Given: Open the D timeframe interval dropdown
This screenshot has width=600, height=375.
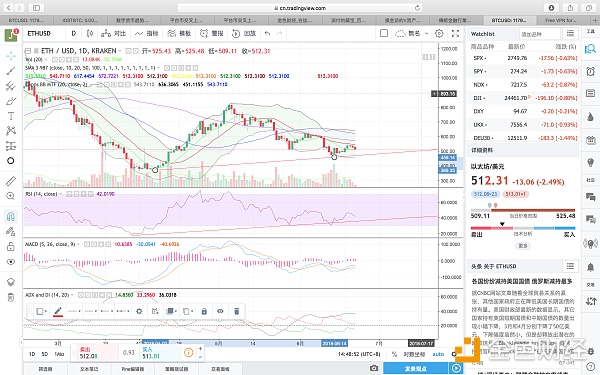Looking at the screenshot, I should coord(73,34).
